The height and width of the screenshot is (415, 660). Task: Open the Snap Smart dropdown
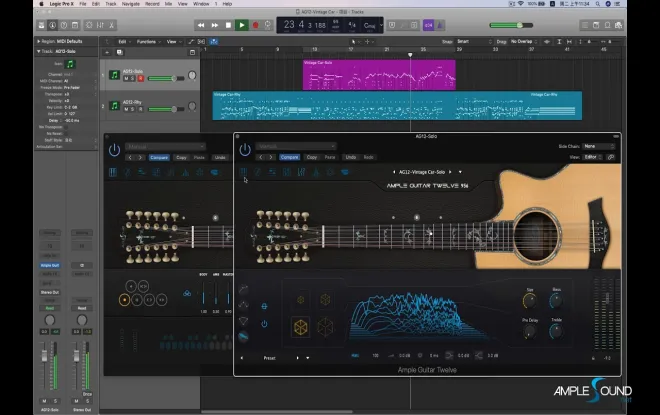click(474, 42)
